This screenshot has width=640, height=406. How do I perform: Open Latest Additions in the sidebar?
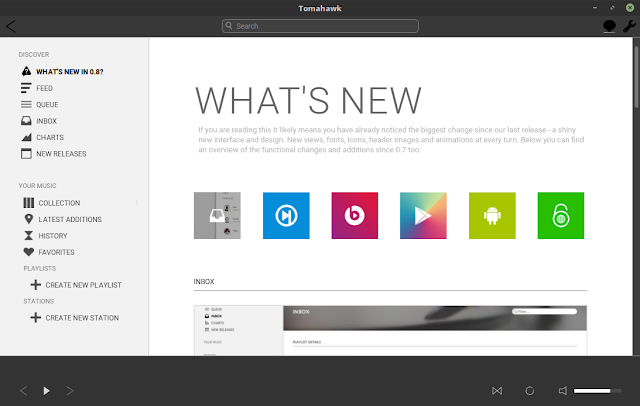70,219
